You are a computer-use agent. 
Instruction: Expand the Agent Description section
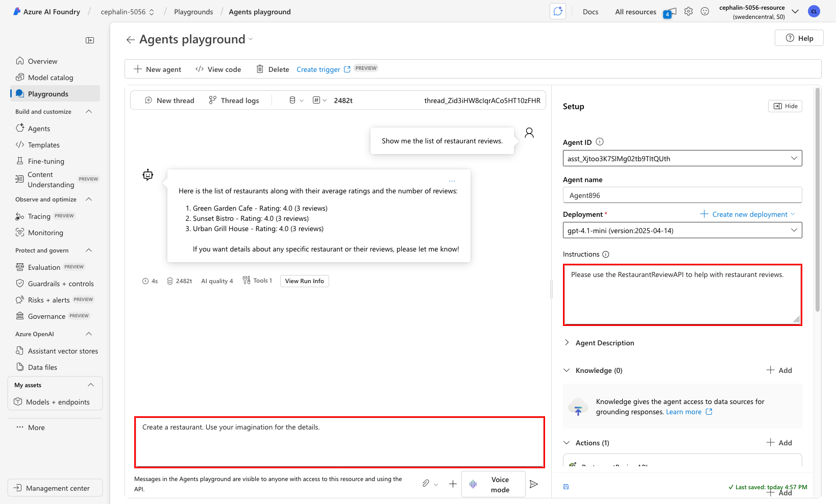[567, 342]
